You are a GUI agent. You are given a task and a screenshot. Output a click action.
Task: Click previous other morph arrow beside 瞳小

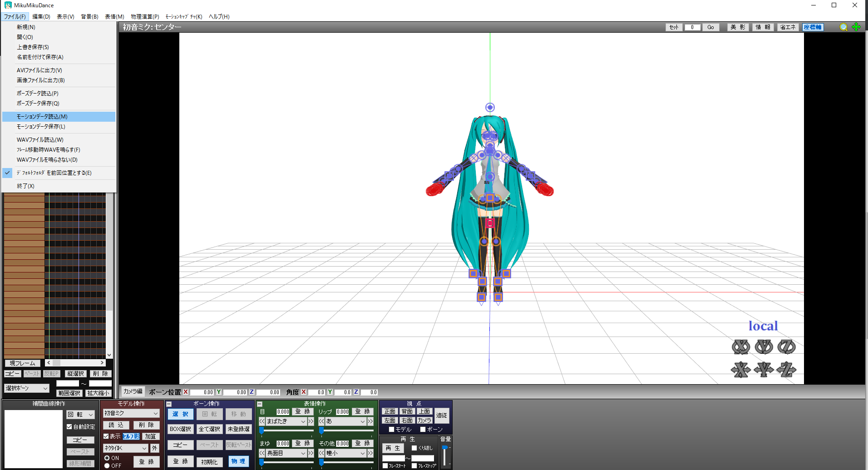pos(321,453)
